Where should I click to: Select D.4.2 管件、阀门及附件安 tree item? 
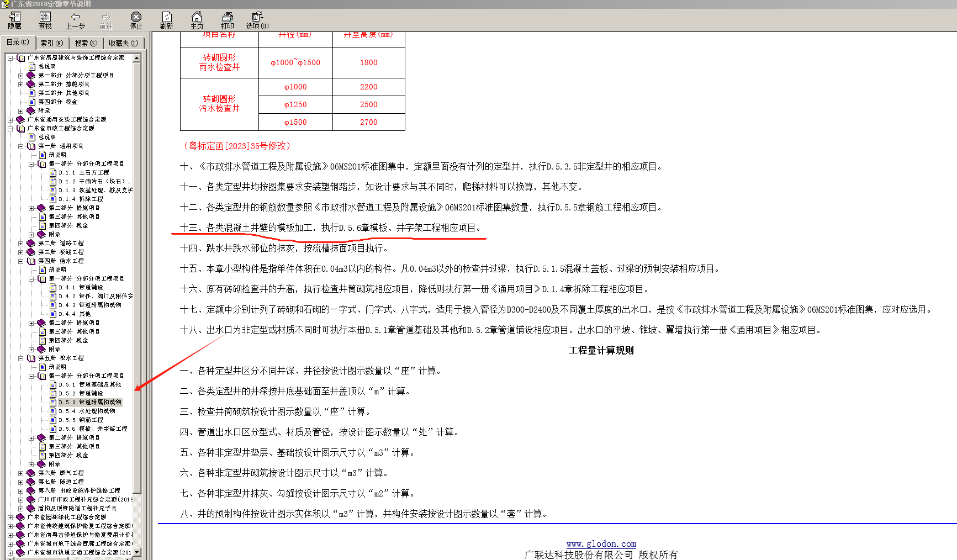[x=96, y=296]
